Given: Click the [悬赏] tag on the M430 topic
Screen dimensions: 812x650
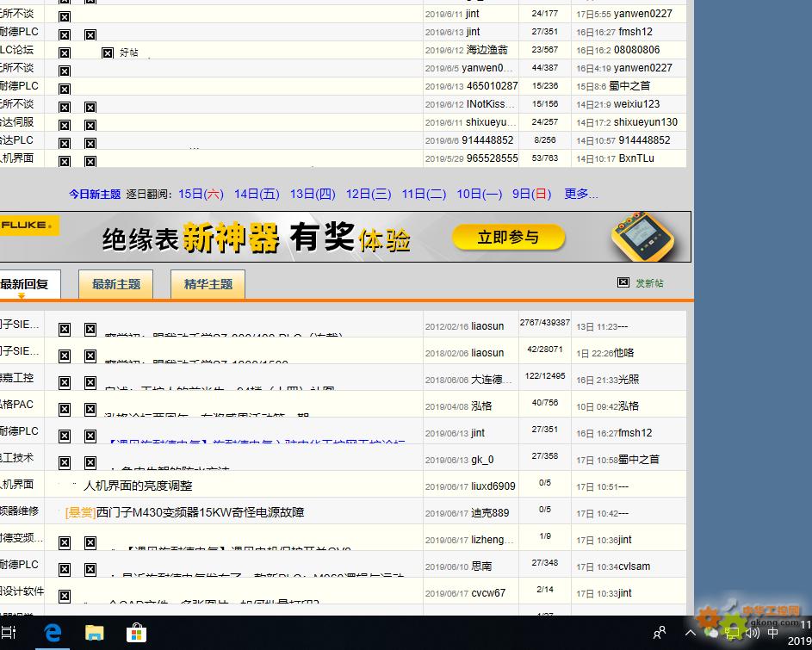Looking at the screenshot, I should tap(80, 513).
